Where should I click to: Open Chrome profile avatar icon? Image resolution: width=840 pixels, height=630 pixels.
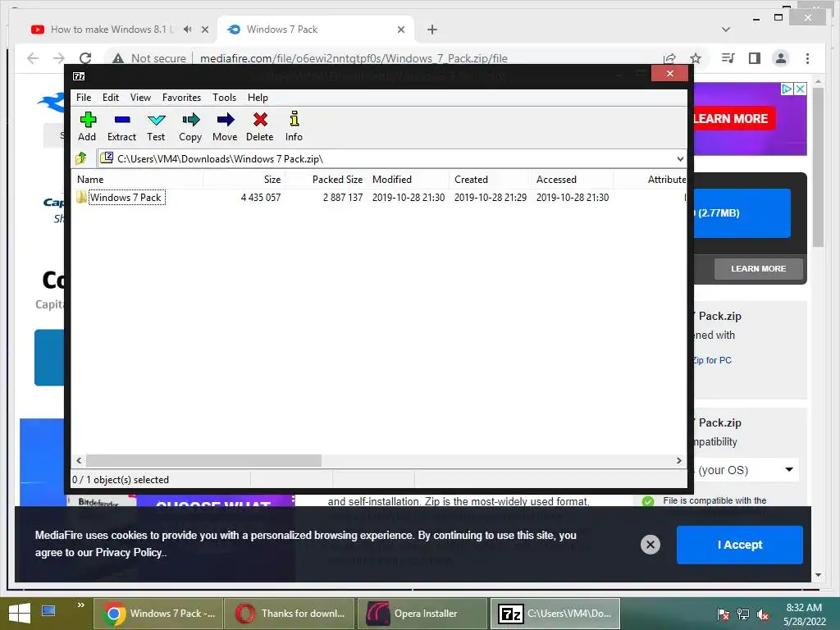(781, 58)
